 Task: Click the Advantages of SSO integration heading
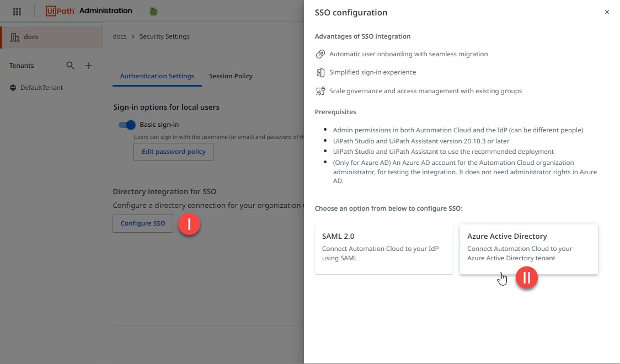362,36
